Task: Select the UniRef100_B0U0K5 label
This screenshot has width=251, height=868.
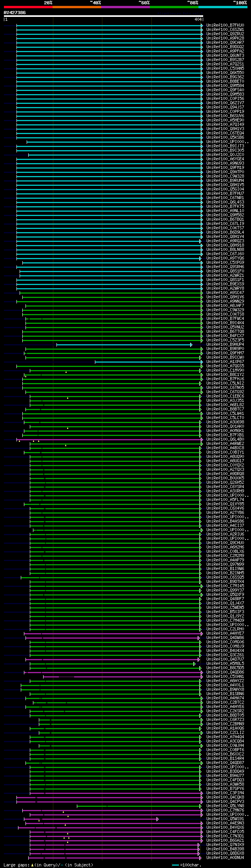Action: [225, 478]
